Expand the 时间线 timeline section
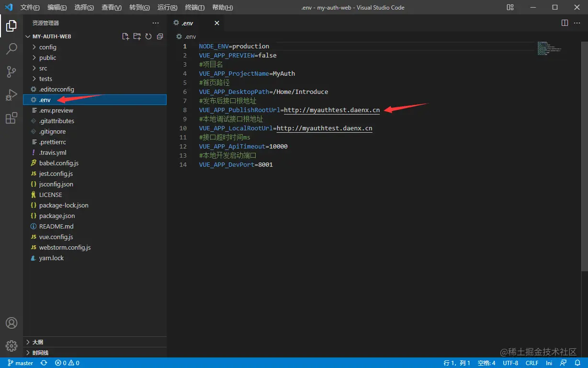 (95, 353)
